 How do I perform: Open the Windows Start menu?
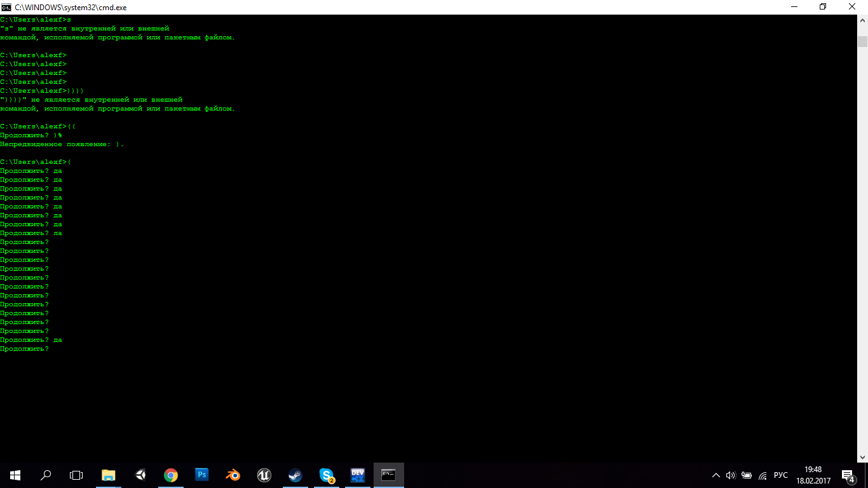(x=15, y=475)
